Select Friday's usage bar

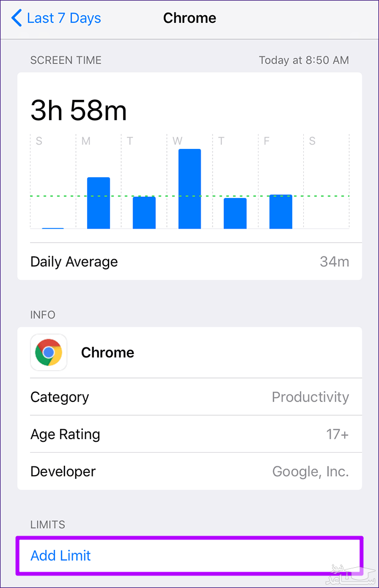pyautogui.click(x=281, y=212)
